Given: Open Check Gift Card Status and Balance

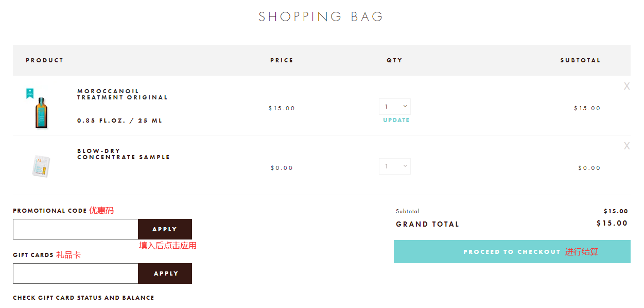Looking at the screenshot, I should point(83,298).
